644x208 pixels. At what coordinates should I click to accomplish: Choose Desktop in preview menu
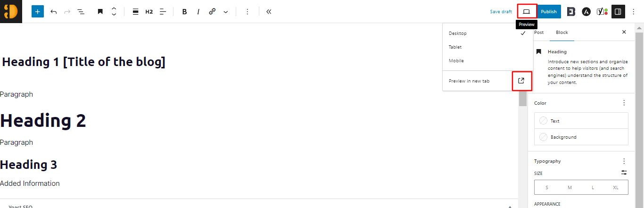click(x=458, y=33)
